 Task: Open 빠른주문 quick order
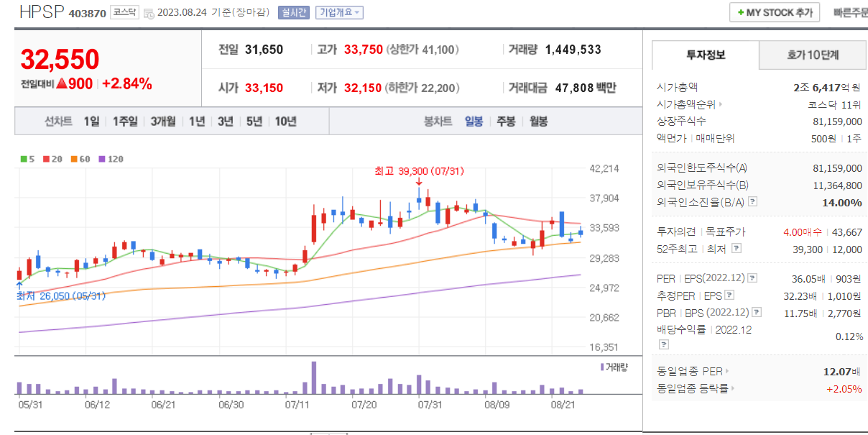coord(851,12)
